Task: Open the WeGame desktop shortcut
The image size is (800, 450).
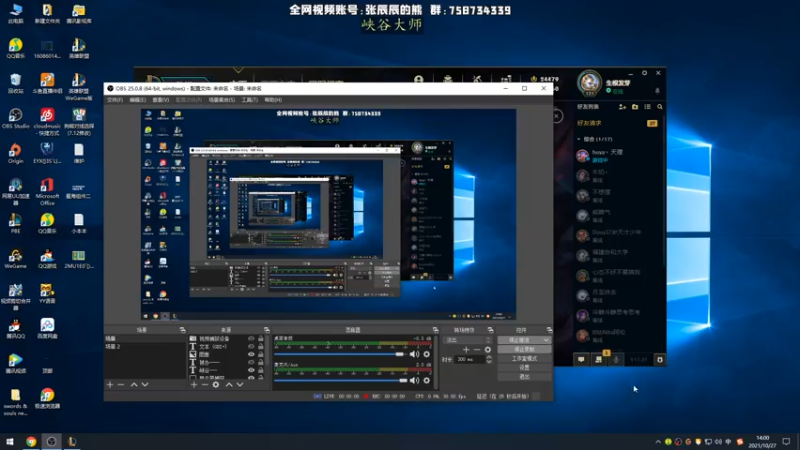Action: pos(15,259)
